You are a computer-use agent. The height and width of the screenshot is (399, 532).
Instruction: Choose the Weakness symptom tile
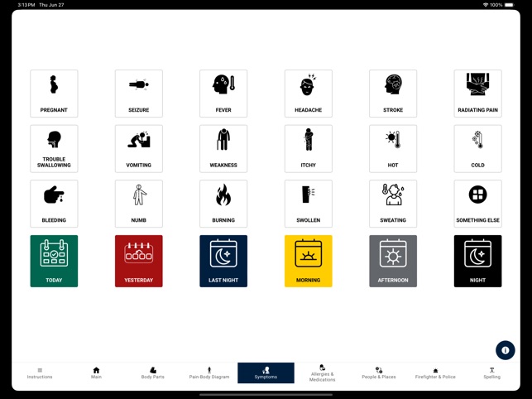pos(223,149)
